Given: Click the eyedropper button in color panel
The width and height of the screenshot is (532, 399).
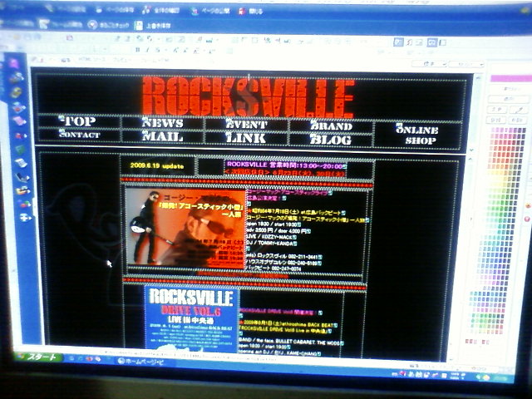Looking at the screenshot, I should pos(520,110).
